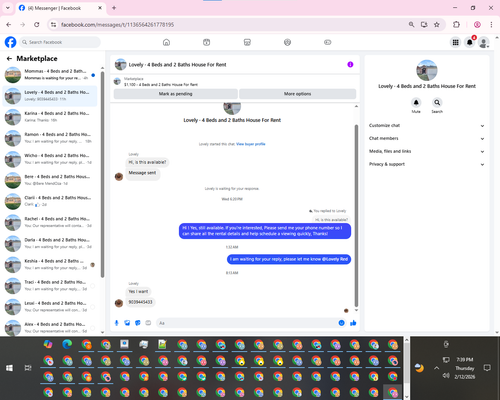Send a voice clip
The height and width of the screenshot is (400, 500).
(x=117, y=323)
